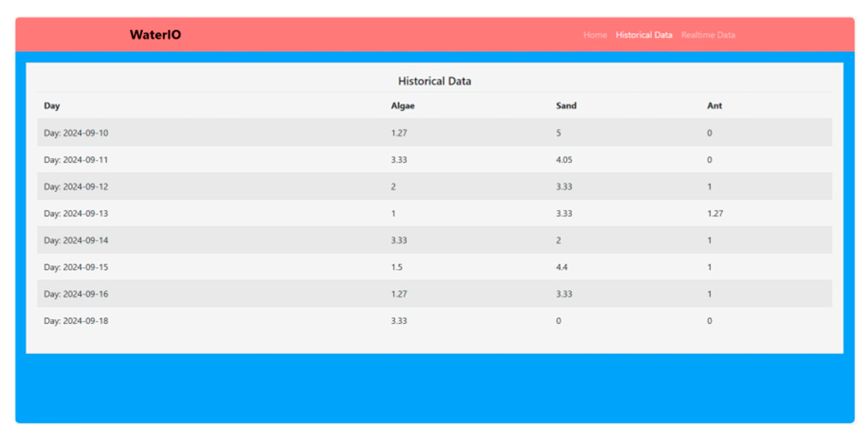
Task: Select the last row, 2024-09-18
Action: pyautogui.click(x=76, y=321)
